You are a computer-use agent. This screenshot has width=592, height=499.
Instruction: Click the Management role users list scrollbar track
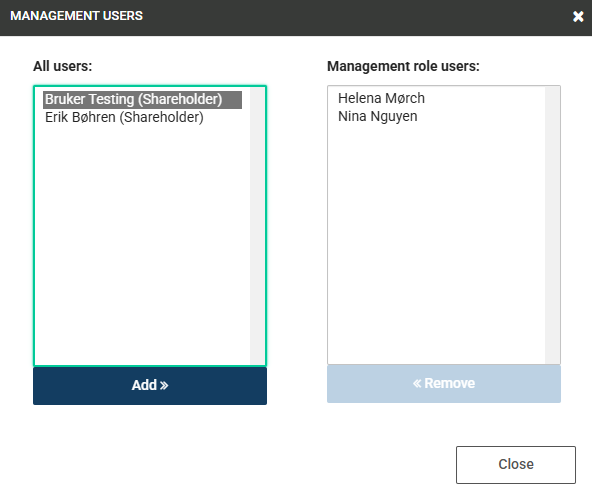point(552,225)
